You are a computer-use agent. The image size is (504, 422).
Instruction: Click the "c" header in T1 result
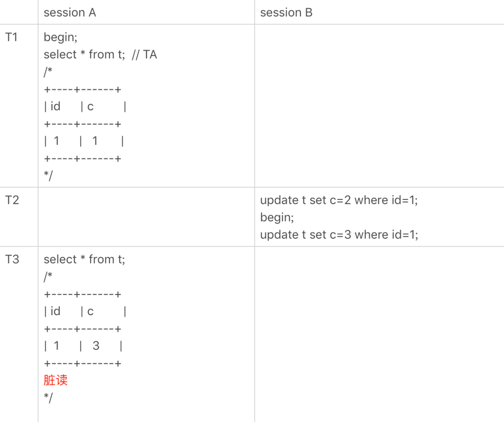(x=90, y=106)
